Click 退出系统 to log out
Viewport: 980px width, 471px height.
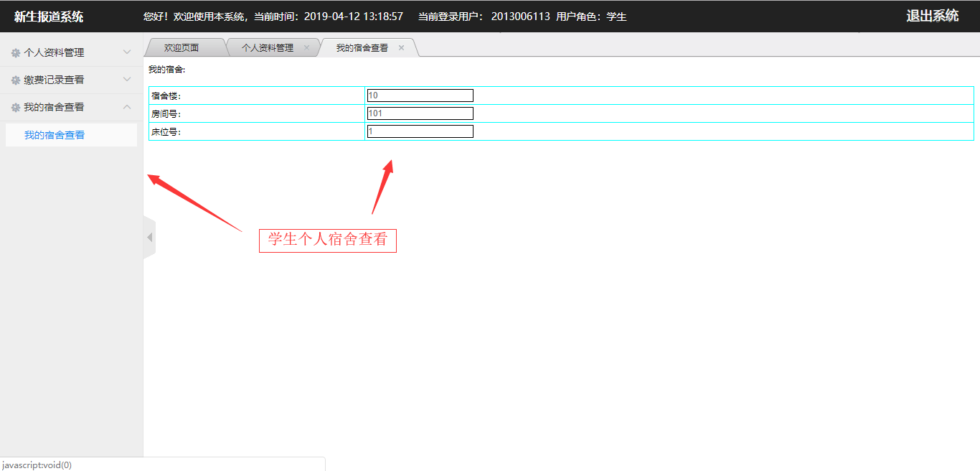pyautogui.click(x=932, y=16)
